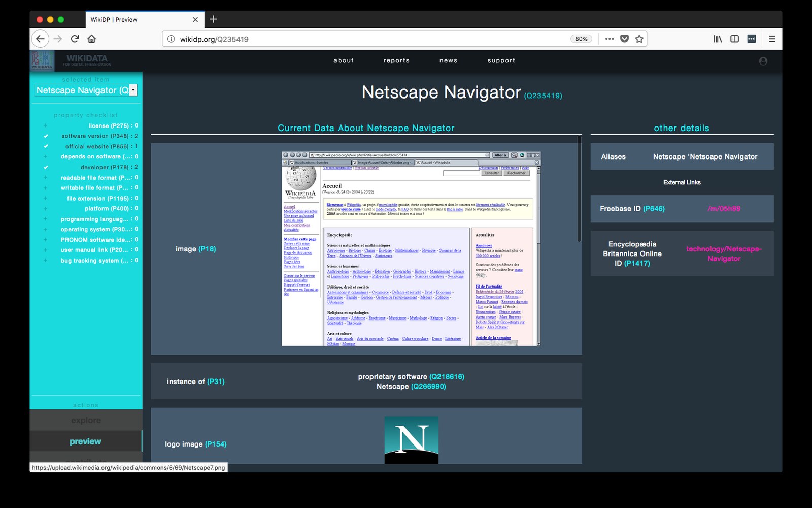Save page to Pocket icon
812x508 pixels.
coord(624,39)
